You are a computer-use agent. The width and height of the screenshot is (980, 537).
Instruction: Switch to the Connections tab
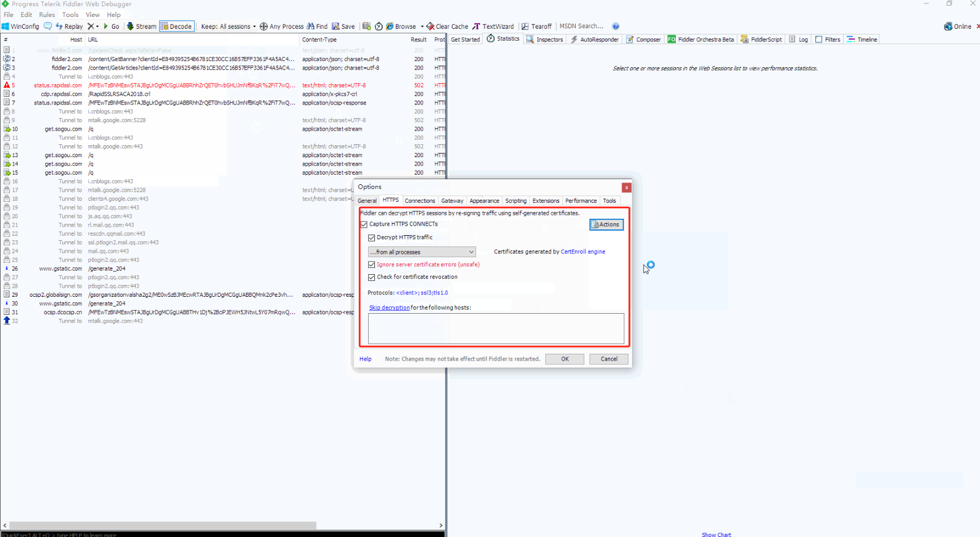tap(420, 201)
